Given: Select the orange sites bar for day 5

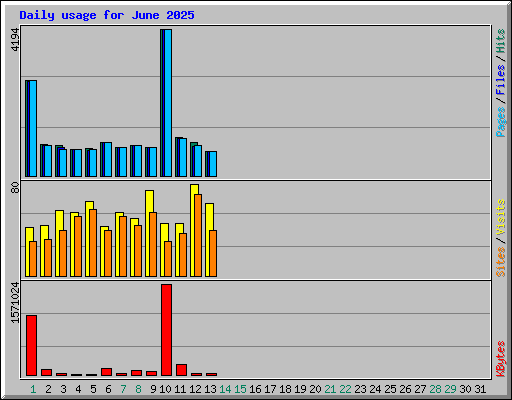Looking at the screenshot, I should [93, 243].
